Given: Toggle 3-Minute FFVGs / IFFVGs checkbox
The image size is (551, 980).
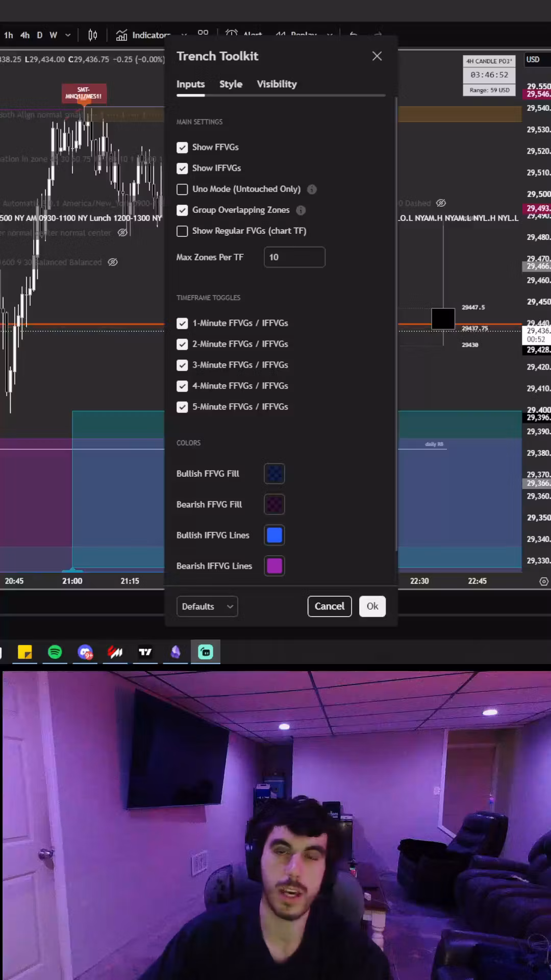Looking at the screenshot, I should click(x=182, y=365).
